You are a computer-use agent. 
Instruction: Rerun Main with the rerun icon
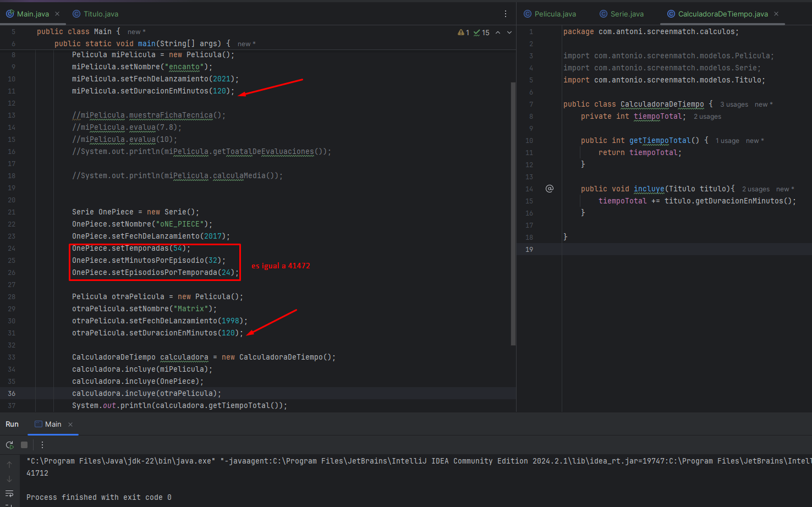[x=9, y=445]
